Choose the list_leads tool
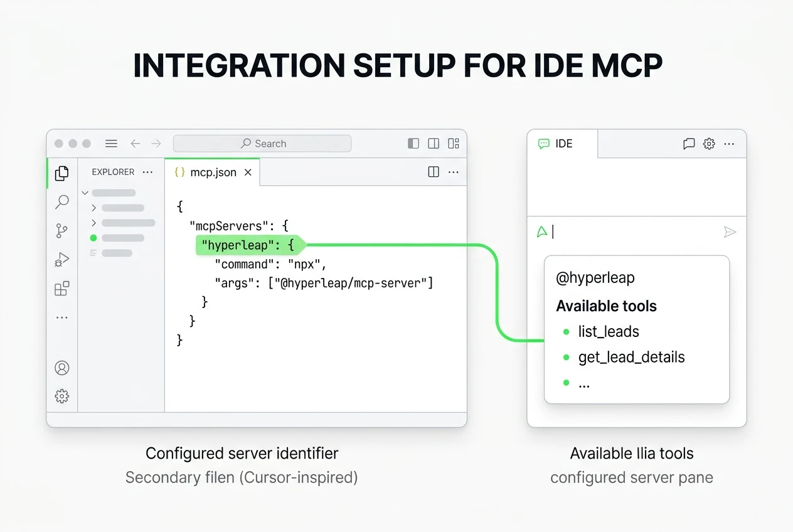The height and width of the screenshot is (532, 793). click(609, 332)
